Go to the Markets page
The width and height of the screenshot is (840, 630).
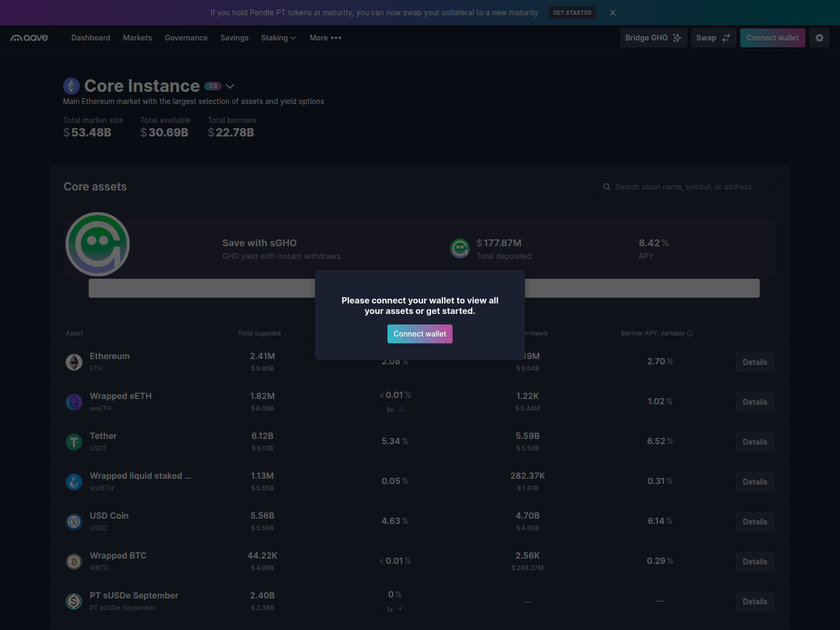coord(138,38)
